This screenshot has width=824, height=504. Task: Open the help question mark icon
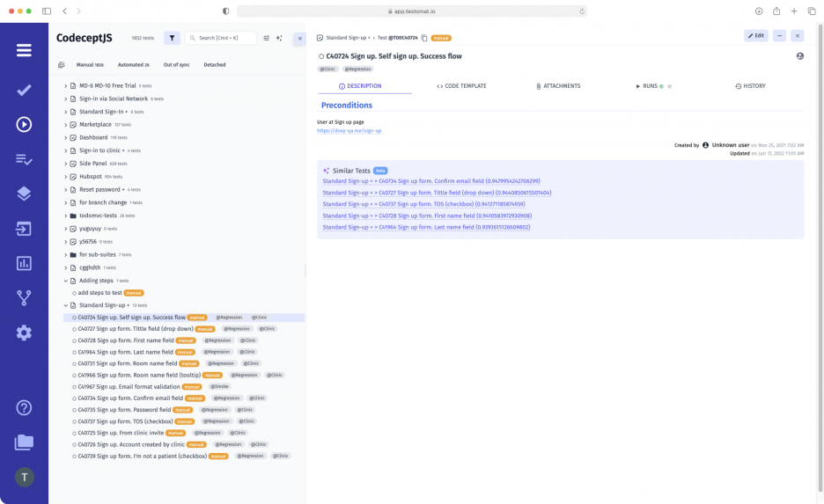(x=24, y=407)
